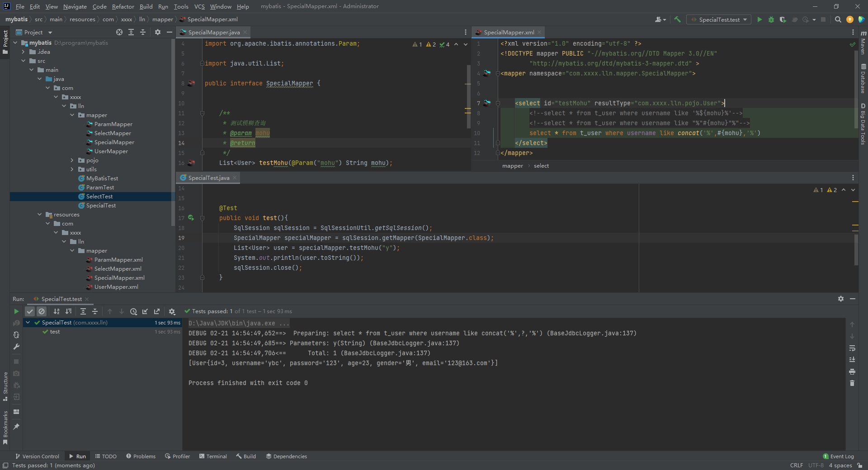Collapse the pojo folder's parent mapper folder under java
Image resolution: width=868 pixels, height=470 pixels.
[x=72, y=115]
